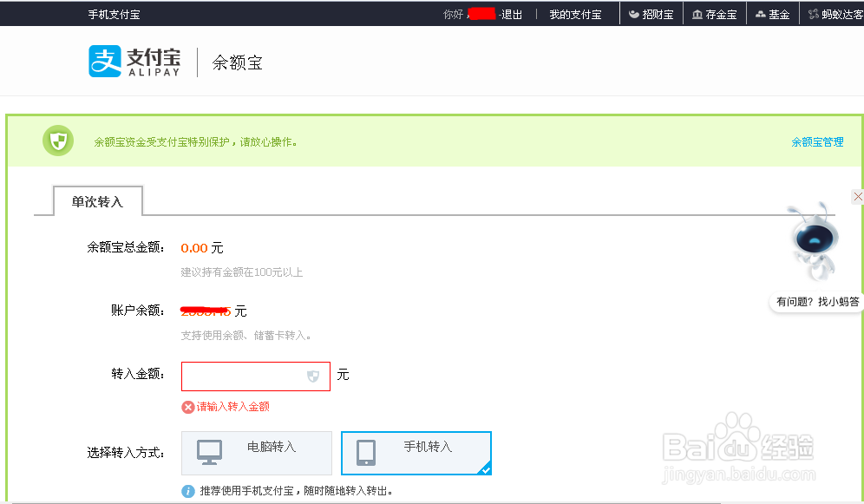Screen dimensions: 864x504
Task: Open 招财宝 from the top navigation
Action: [x=651, y=13]
